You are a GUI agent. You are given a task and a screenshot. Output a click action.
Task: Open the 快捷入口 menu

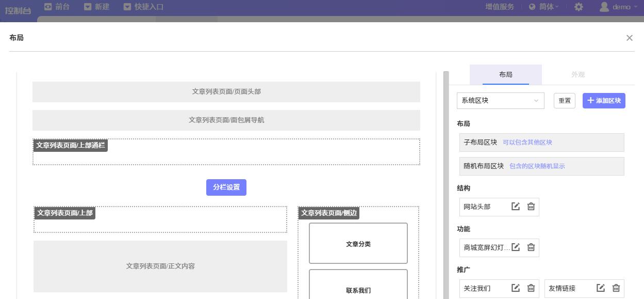(144, 7)
